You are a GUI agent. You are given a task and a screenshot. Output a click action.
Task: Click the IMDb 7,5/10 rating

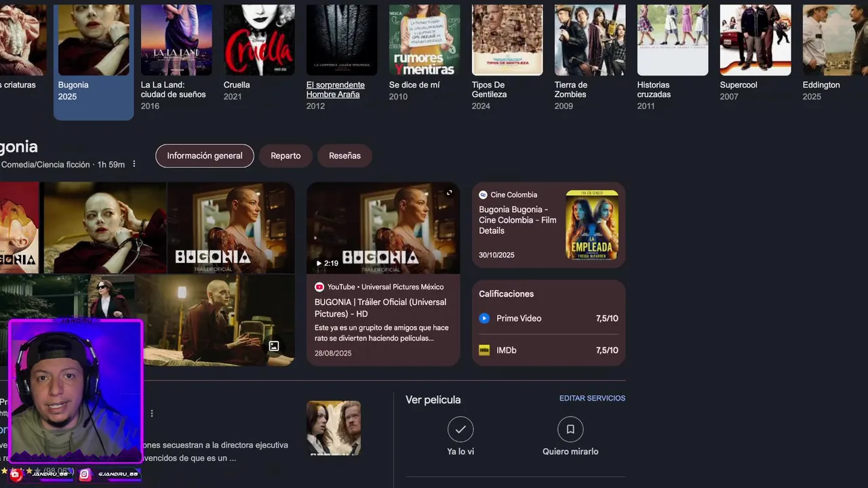607,350
